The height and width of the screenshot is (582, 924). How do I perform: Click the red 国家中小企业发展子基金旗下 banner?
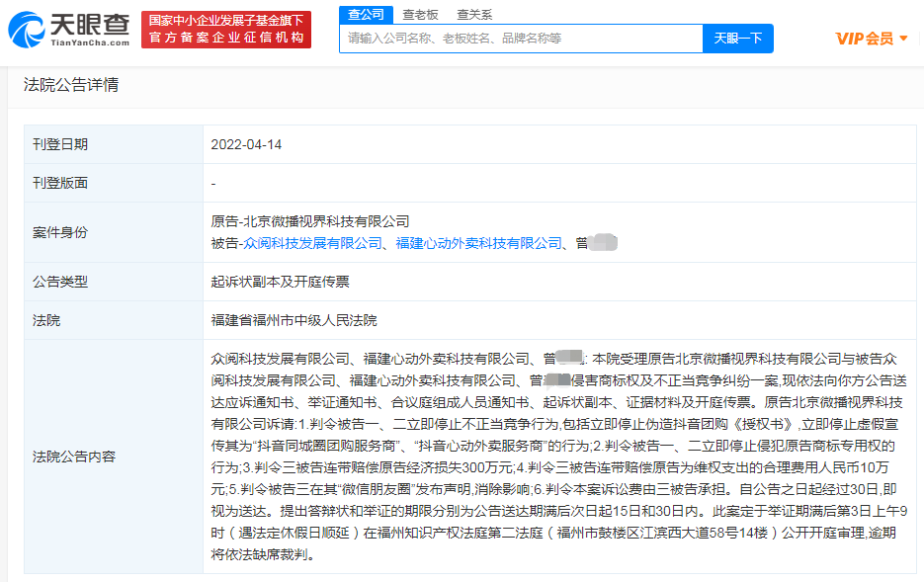226,30
